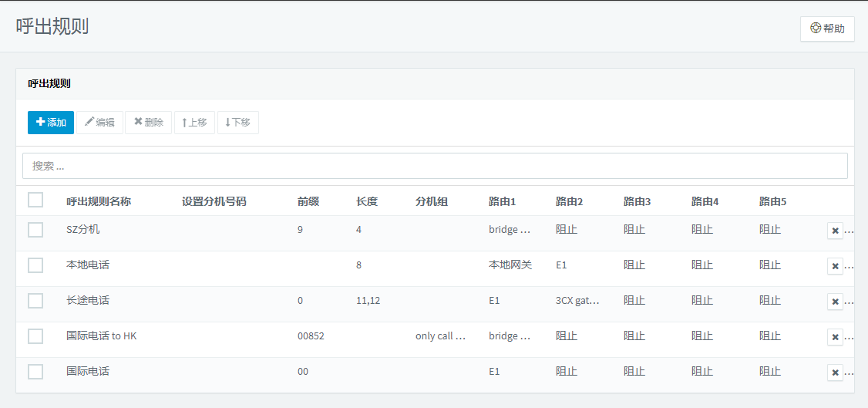The height and width of the screenshot is (408, 868).
Task: Select prefix 9 cell in SZ分机 row
Action: pyautogui.click(x=300, y=229)
